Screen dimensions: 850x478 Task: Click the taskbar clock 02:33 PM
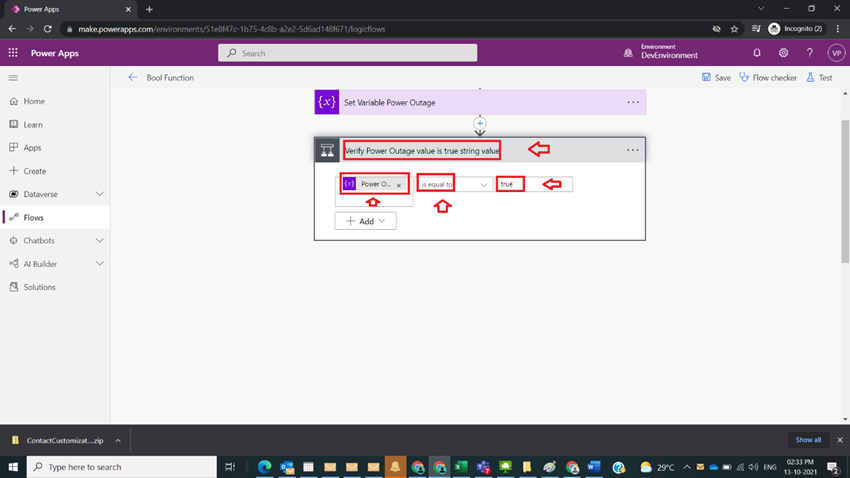(800, 467)
